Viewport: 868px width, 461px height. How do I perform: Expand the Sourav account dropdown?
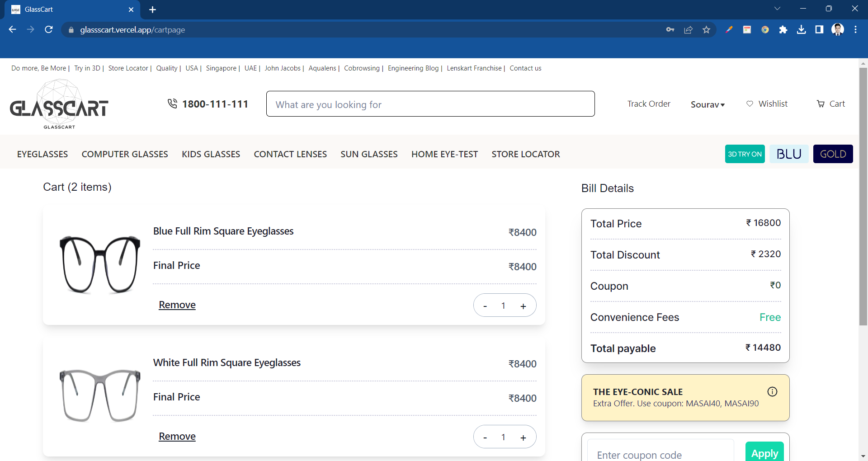point(708,104)
